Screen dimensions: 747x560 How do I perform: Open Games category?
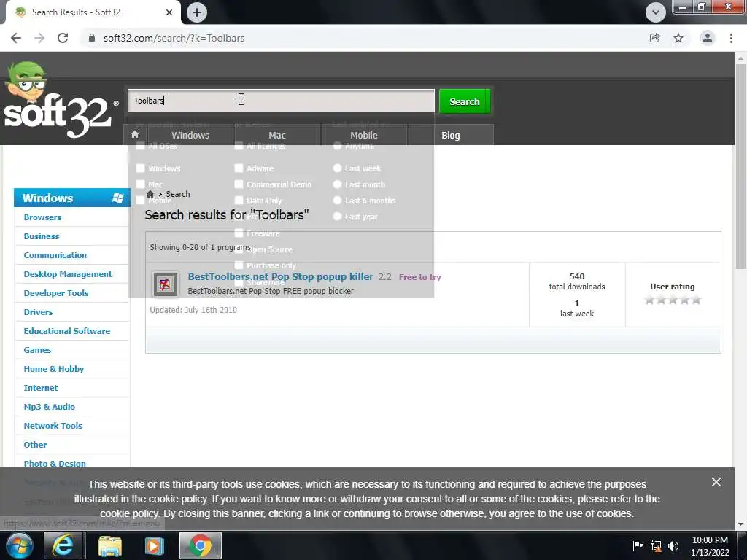tap(37, 350)
